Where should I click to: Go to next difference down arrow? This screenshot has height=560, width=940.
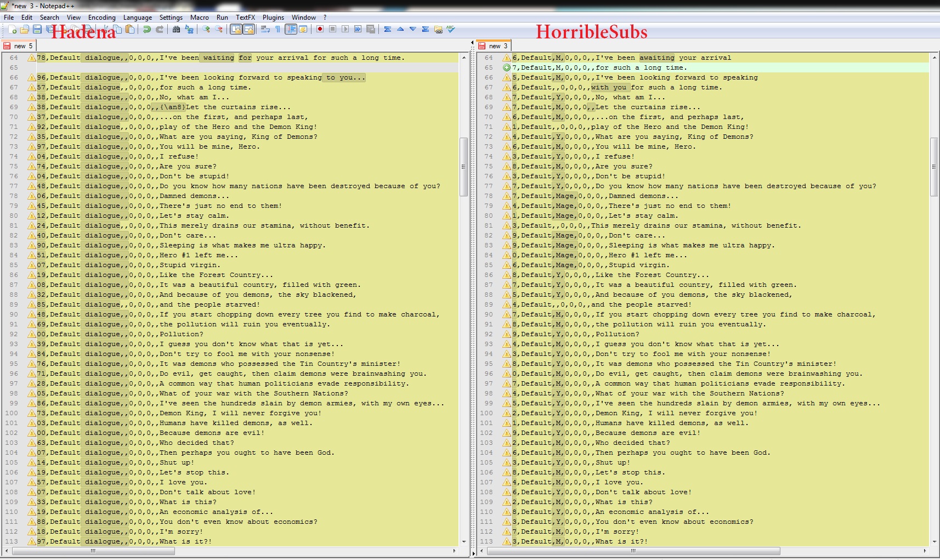[x=413, y=30]
